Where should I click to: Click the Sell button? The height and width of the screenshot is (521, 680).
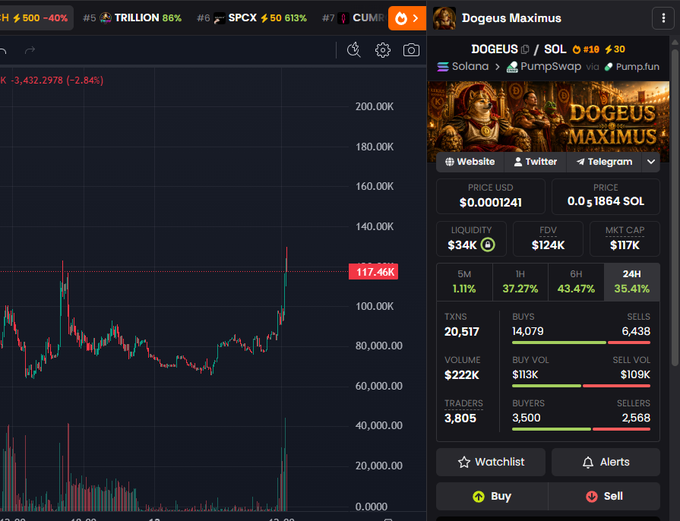604,496
